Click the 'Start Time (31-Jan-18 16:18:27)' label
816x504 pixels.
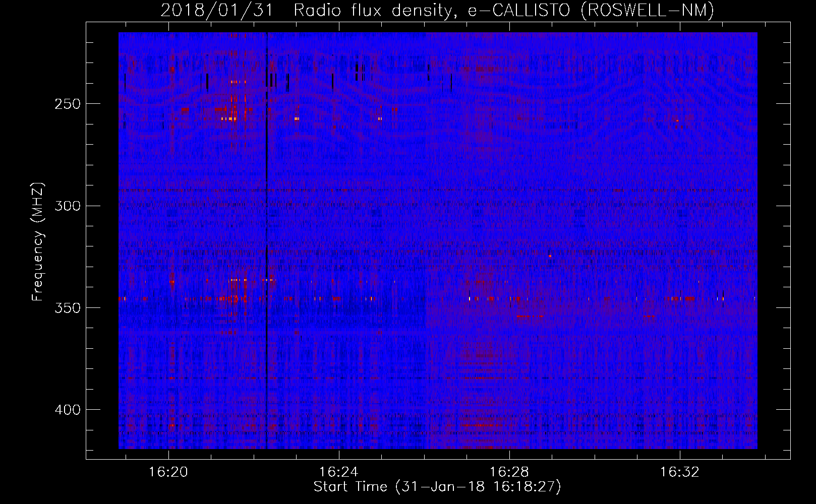point(437,487)
